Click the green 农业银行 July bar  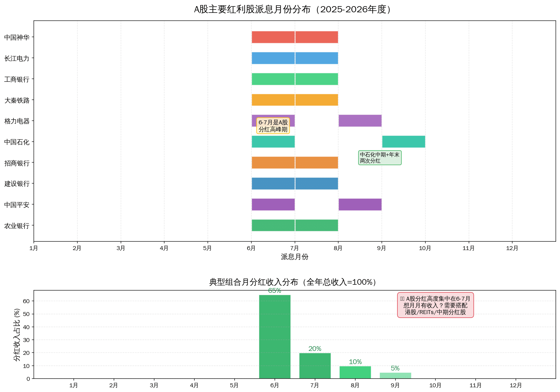(316, 225)
